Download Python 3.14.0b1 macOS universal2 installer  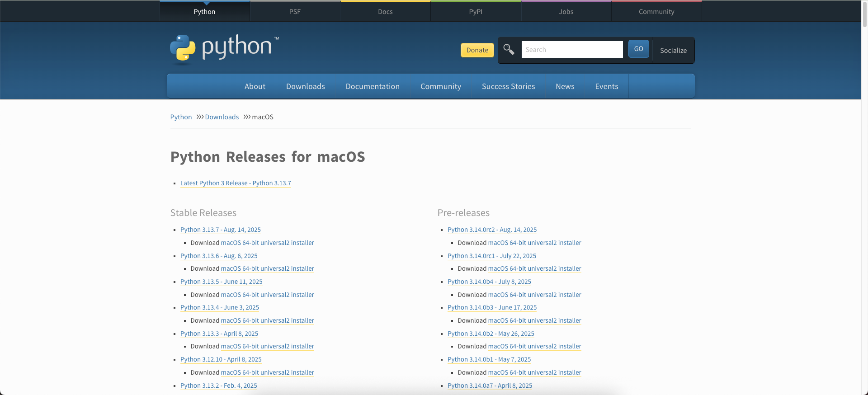(535, 372)
